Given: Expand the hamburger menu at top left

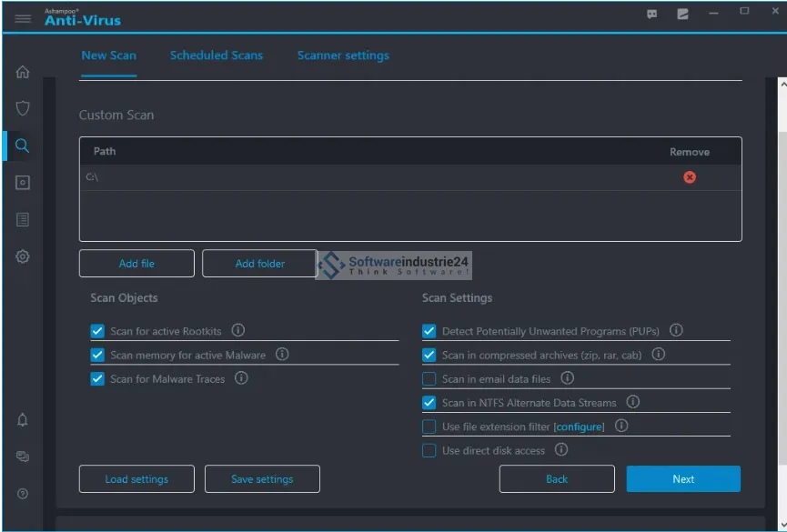Looking at the screenshot, I should 23,18.
